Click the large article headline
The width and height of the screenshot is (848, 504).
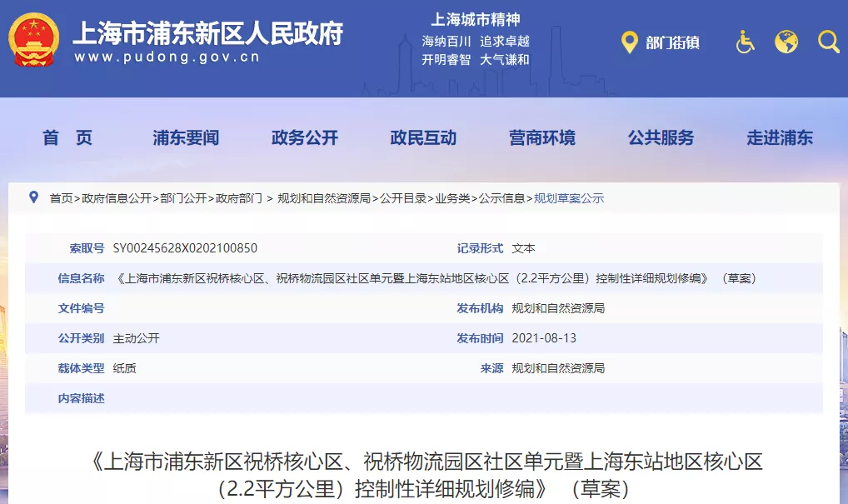pos(425,476)
